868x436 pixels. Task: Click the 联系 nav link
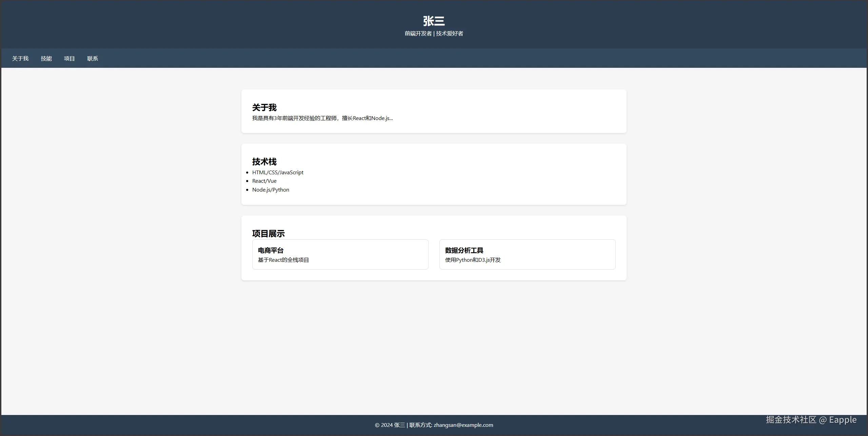[92, 59]
